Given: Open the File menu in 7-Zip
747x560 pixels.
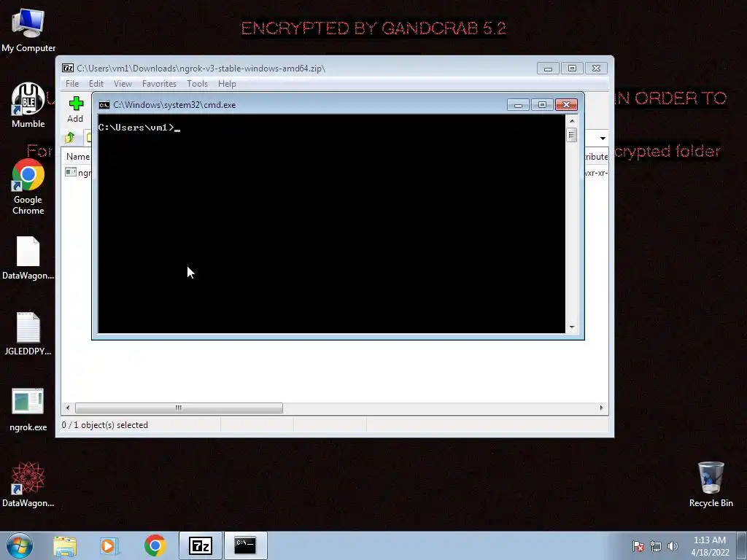Looking at the screenshot, I should pyautogui.click(x=72, y=84).
